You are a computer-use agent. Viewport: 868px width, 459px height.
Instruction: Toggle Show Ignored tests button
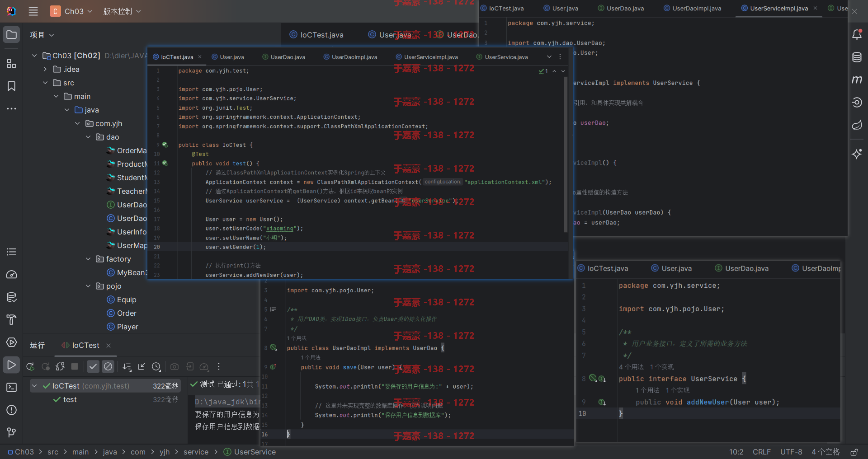click(x=108, y=366)
